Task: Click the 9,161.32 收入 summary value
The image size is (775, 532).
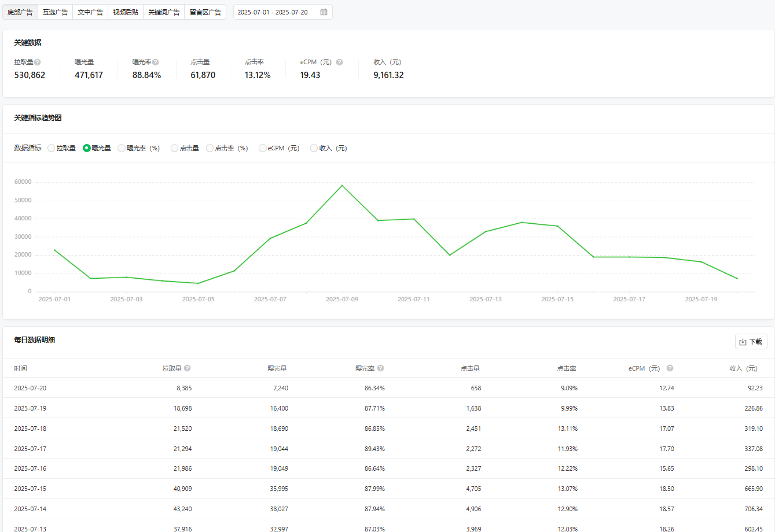Action: [x=388, y=75]
